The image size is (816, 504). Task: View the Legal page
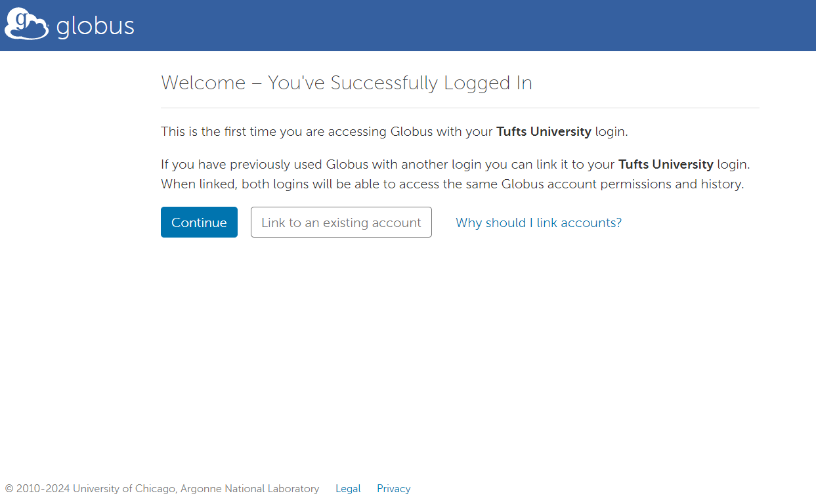pos(348,488)
